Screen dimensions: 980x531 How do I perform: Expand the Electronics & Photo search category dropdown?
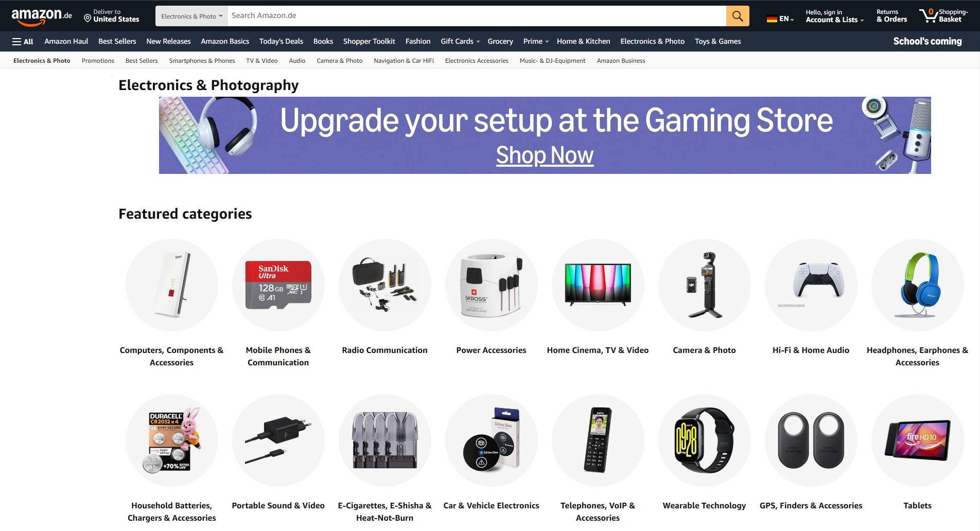tap(191, 16)
